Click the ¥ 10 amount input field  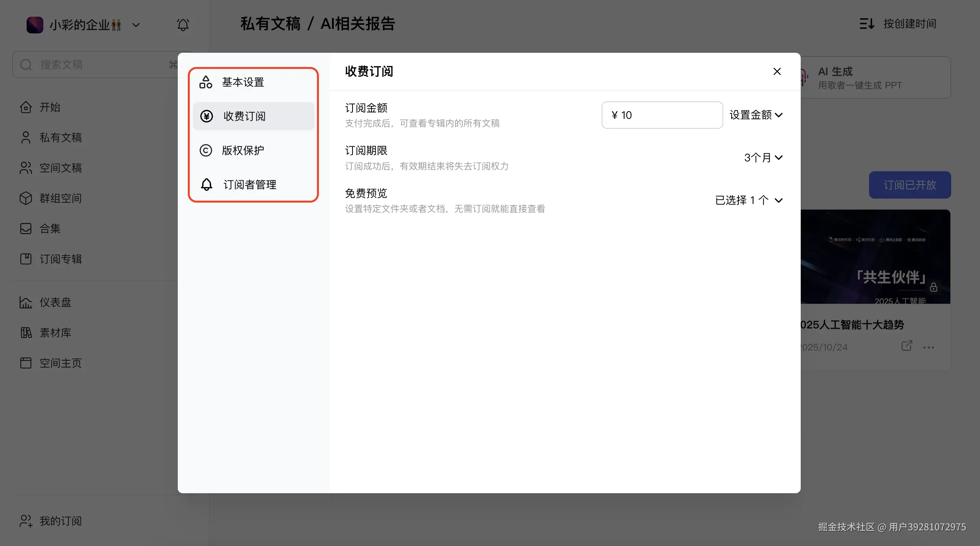pyautogui.click(x=662, y=115)
